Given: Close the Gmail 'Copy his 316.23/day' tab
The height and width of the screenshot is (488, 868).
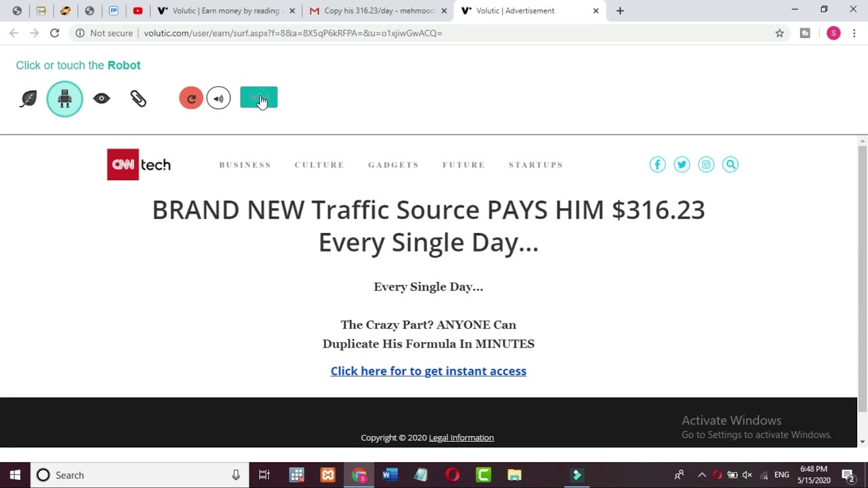Looking at the screenshot, I should [x=444, y=11].
